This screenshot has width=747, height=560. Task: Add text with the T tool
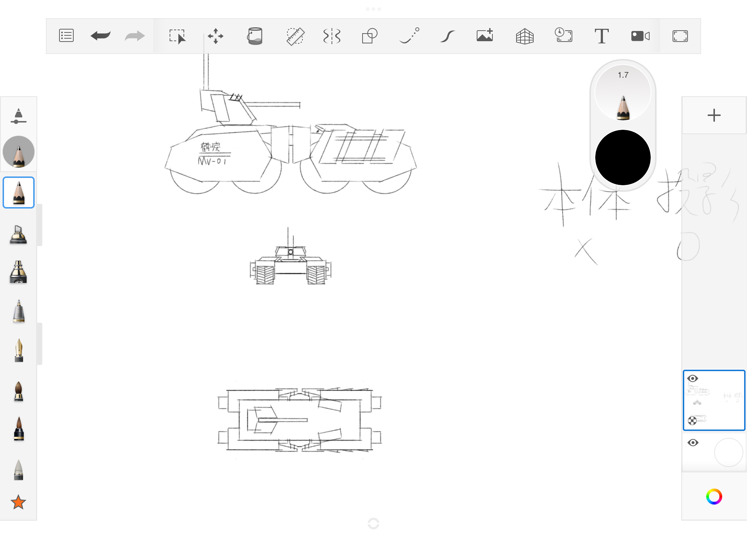pyautogui.click(x=601, y=36)
